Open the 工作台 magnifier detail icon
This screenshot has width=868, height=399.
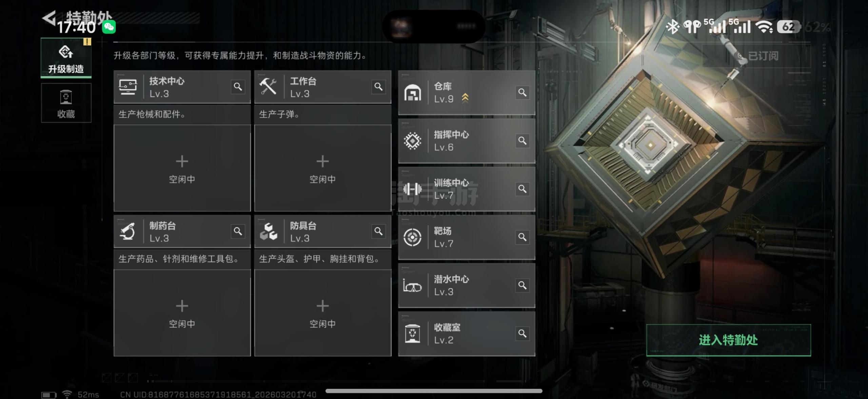pos(378,87)
